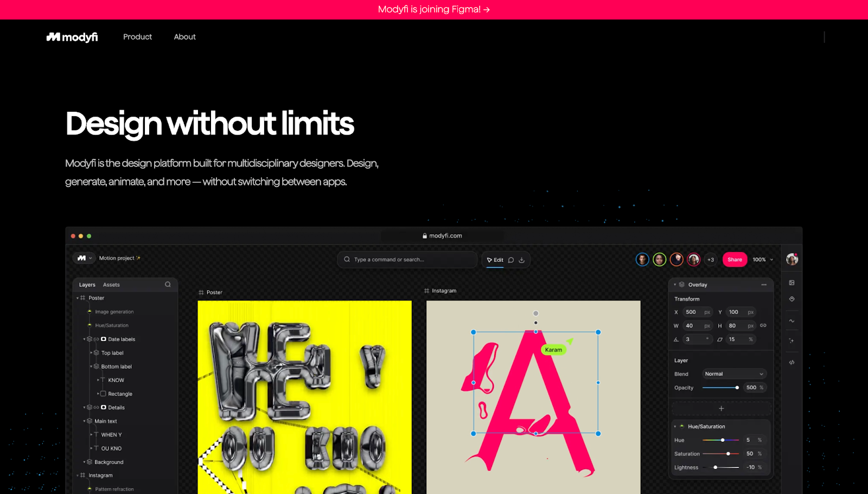
Task: Adjust the Lightness slider
Action: pos(720,467)
